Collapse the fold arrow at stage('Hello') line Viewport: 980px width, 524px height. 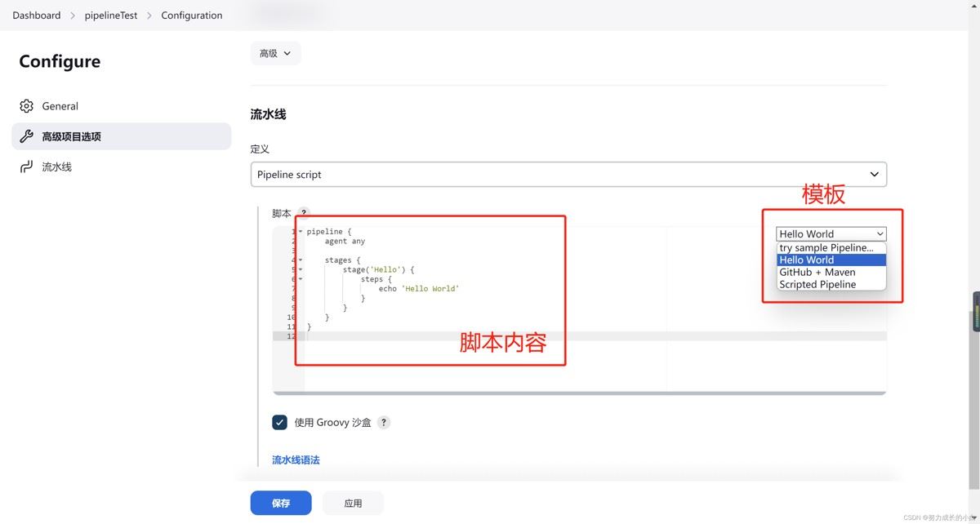pyautogui.click(x=301, y=269)
